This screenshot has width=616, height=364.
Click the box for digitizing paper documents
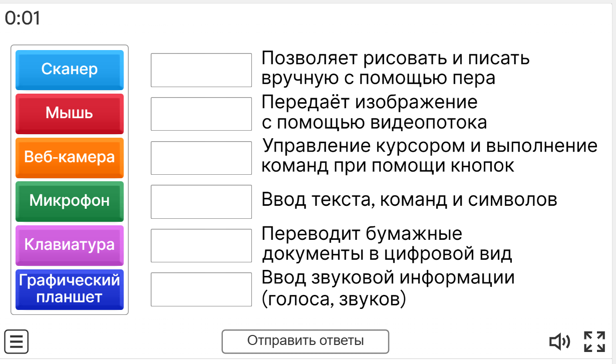tap(201, 245)
